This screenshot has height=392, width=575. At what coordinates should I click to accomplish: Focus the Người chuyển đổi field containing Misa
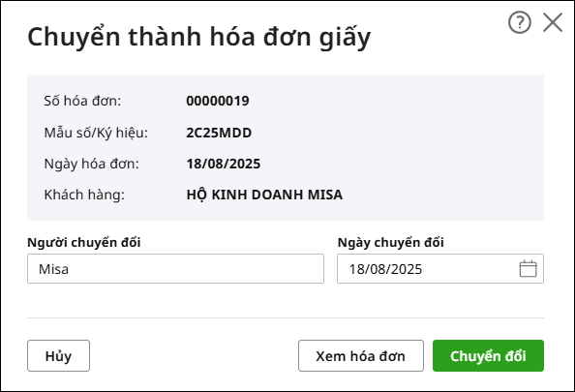coord(175,268)
